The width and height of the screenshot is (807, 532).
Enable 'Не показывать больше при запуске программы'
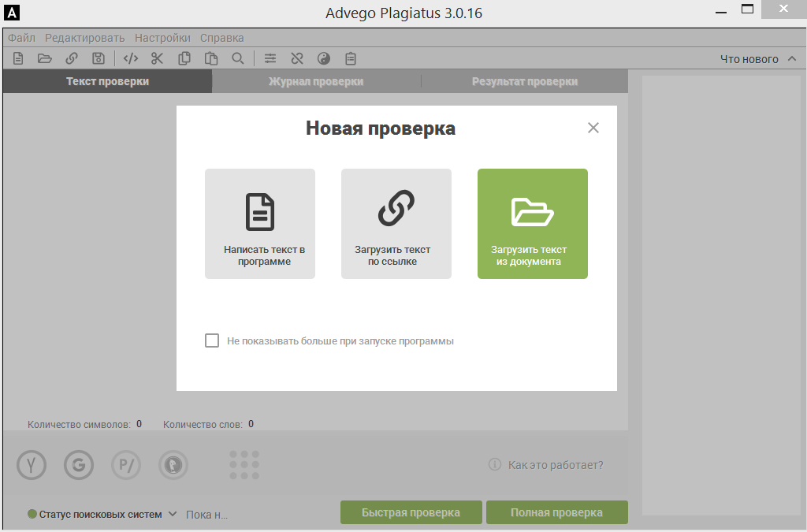(211, 340)
